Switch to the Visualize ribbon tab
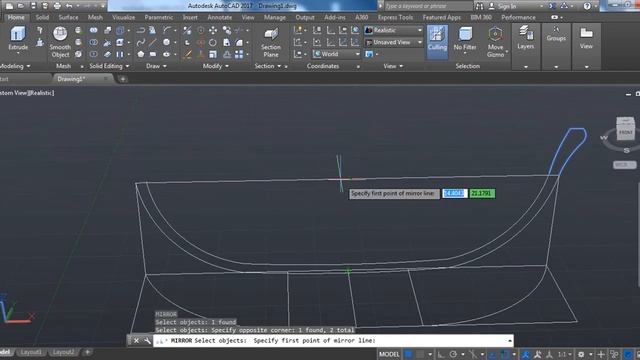This screenshot has height=360, width=640. click(123, 18)
